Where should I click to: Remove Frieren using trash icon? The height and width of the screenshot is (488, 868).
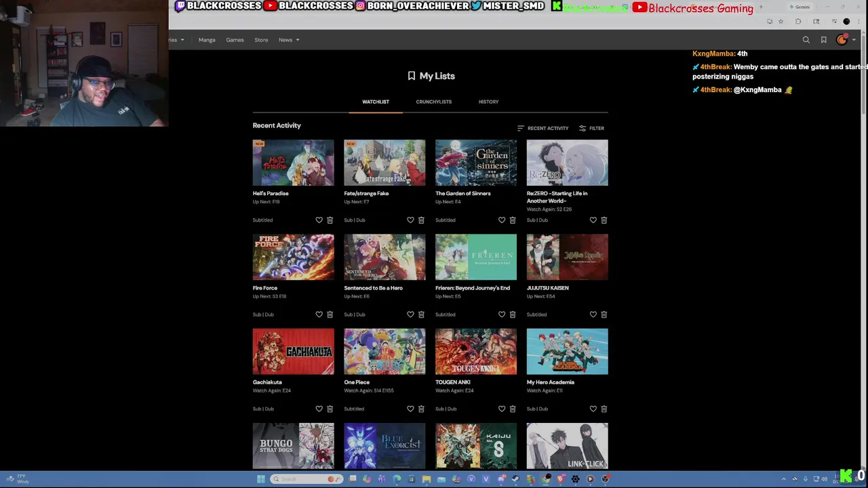click(x=513, y=314)
